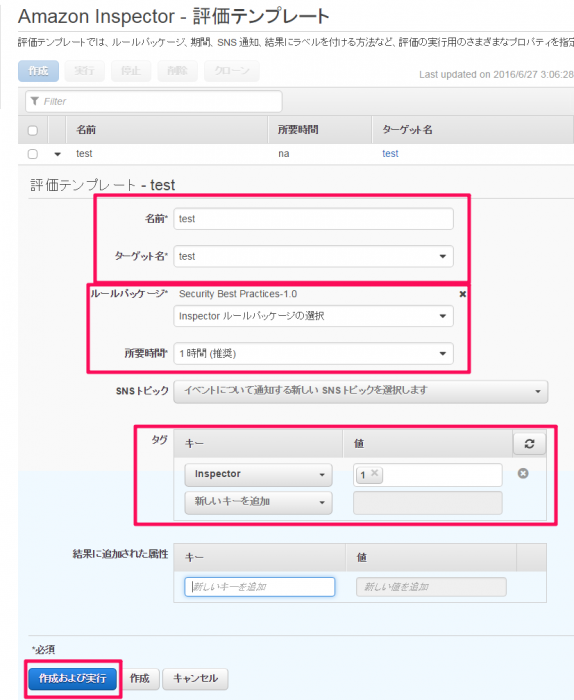Open the ターゲット名 dropdown
This screenshot has width=574, height=700.
click(x=313, y=256)
